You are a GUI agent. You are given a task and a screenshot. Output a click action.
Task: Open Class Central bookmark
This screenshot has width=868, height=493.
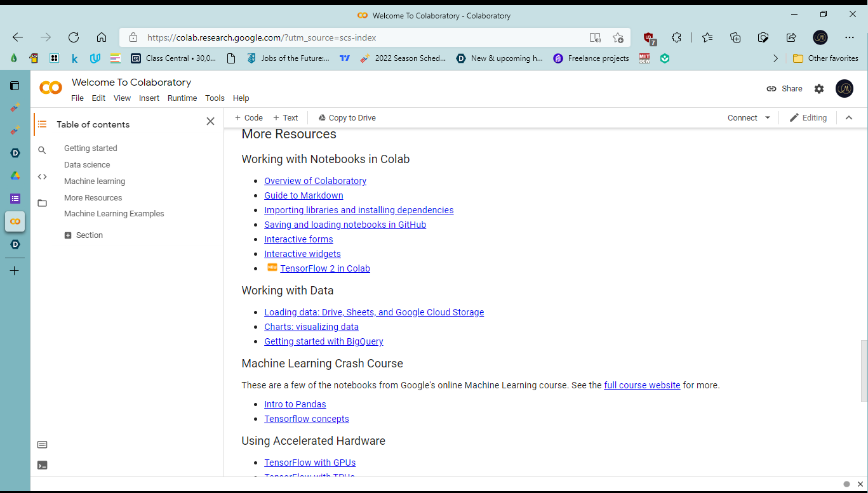point(173,58)
